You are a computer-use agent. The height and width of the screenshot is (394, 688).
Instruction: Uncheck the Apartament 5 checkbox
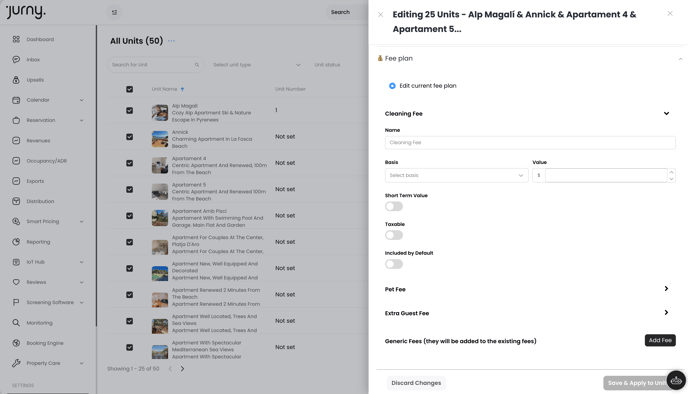(x=129, y=190)
